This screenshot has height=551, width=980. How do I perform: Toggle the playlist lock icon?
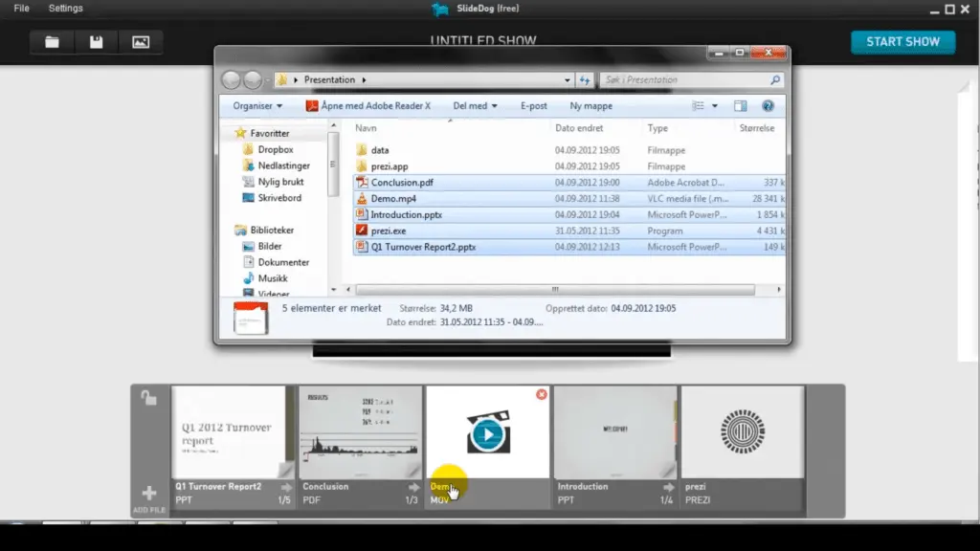point(148,398)
